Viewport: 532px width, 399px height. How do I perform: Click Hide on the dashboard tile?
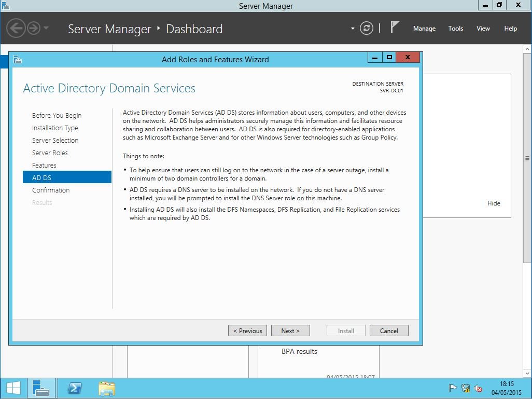coord(494,203)
